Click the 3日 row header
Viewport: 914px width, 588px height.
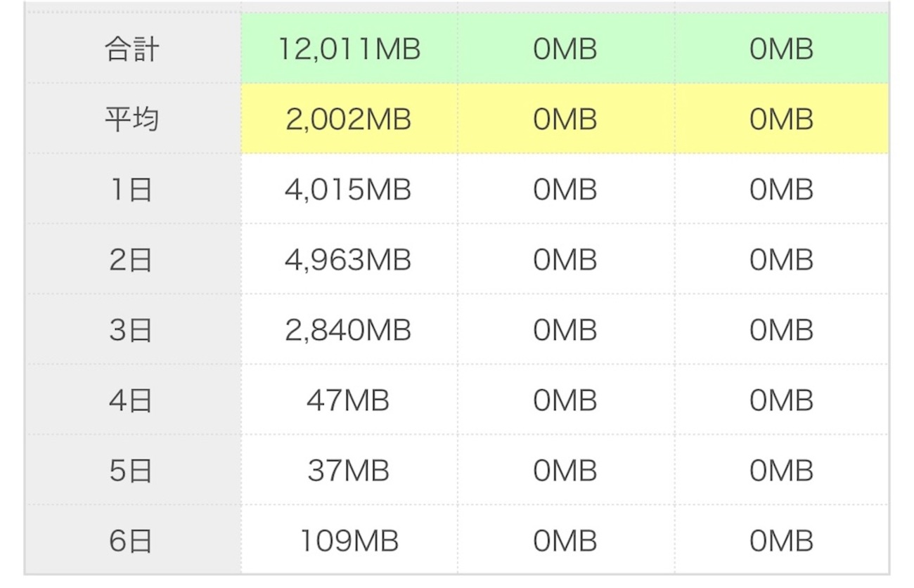pyautogui.click(x=132, y=330)
